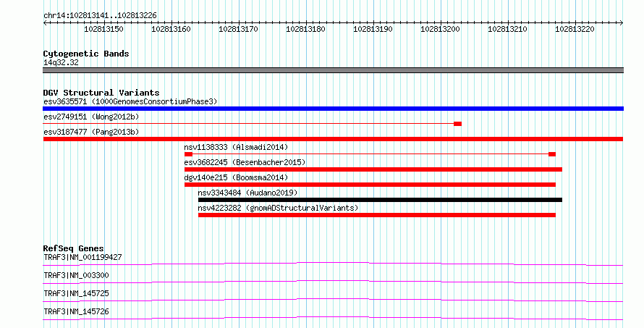Select the TRAF3|NM_145725 transcript label
Viewport: 644px width, 328px height.
point(77,293)
